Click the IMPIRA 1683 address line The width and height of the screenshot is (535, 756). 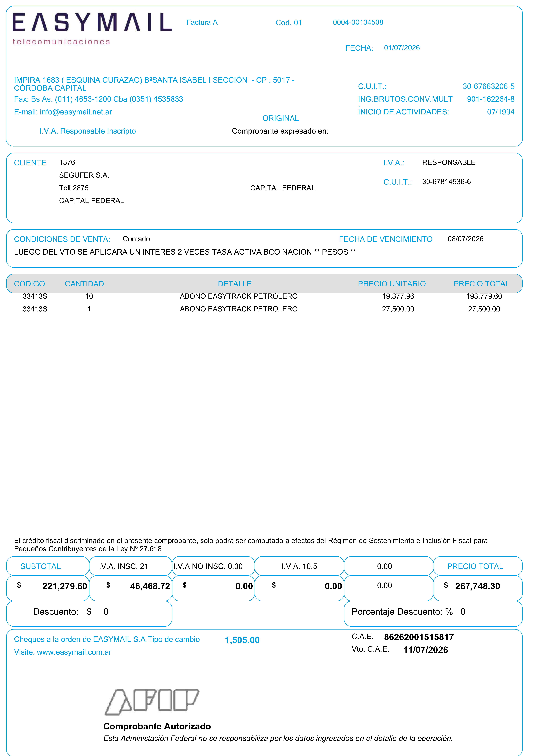154,84
